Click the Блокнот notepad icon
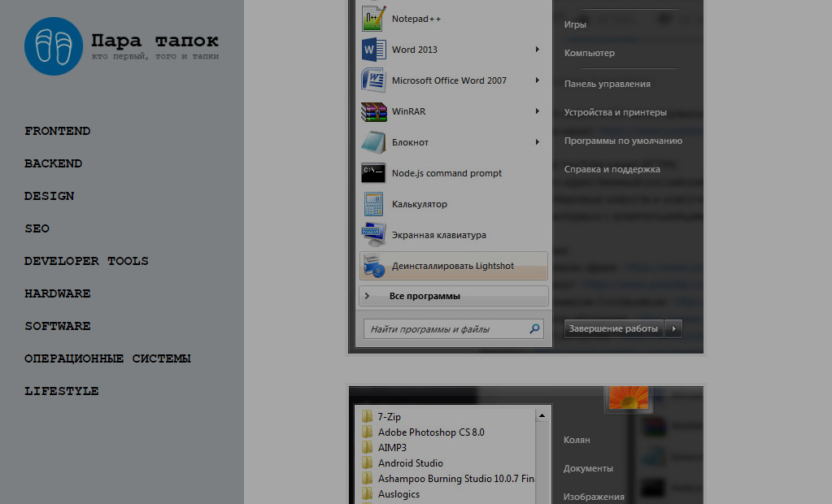The image size is (832, 504). pos(373,142)
